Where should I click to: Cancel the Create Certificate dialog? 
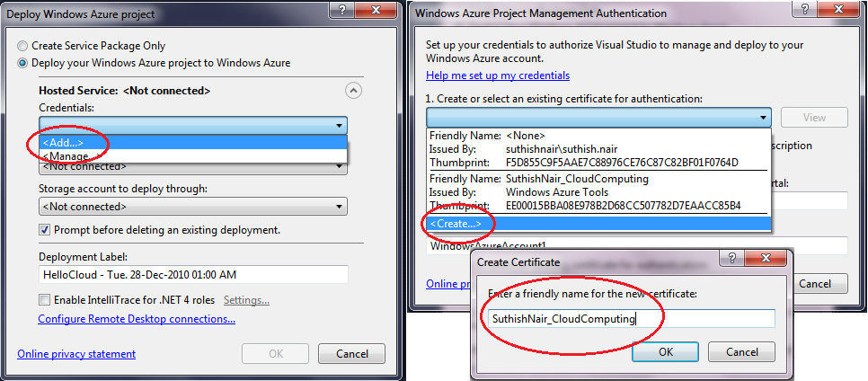click(x=742, y=351)
